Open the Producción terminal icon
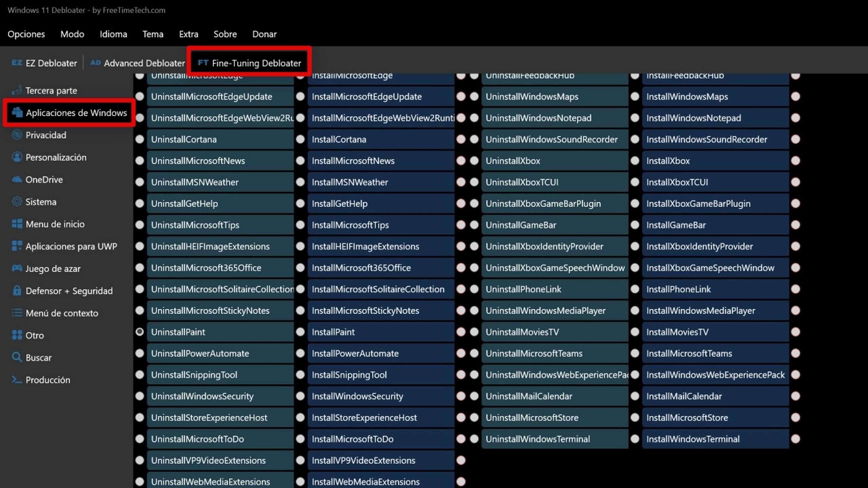 coord(17,380)
